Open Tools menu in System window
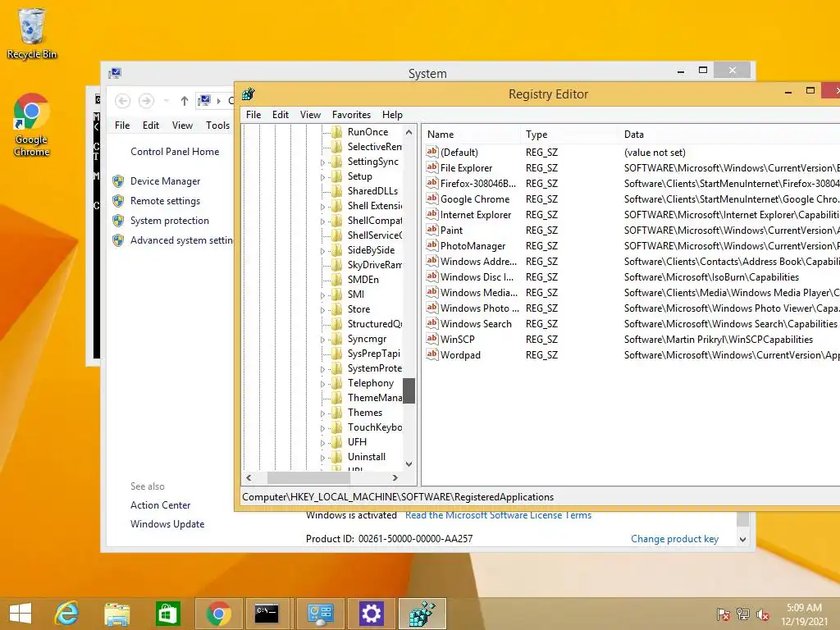 click(x=217, y=126)
